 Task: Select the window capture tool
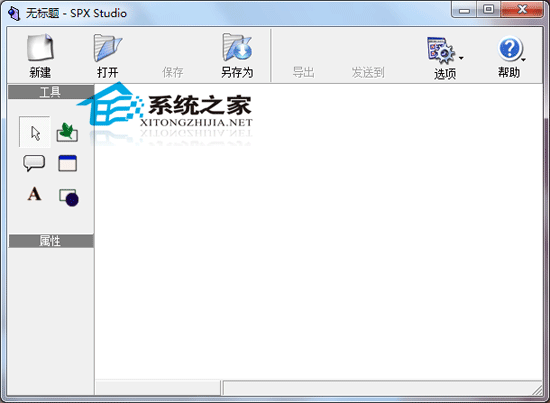coord(67,163)
